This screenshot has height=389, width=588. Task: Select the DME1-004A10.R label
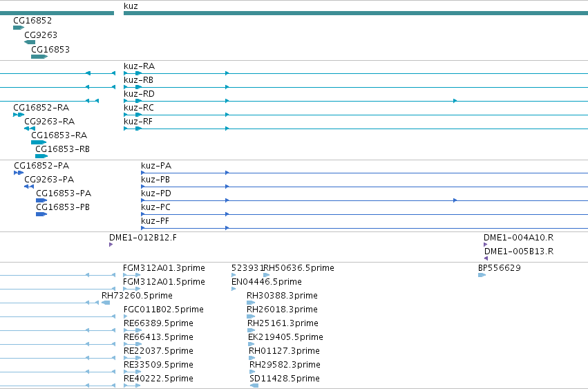pos(519,238)
